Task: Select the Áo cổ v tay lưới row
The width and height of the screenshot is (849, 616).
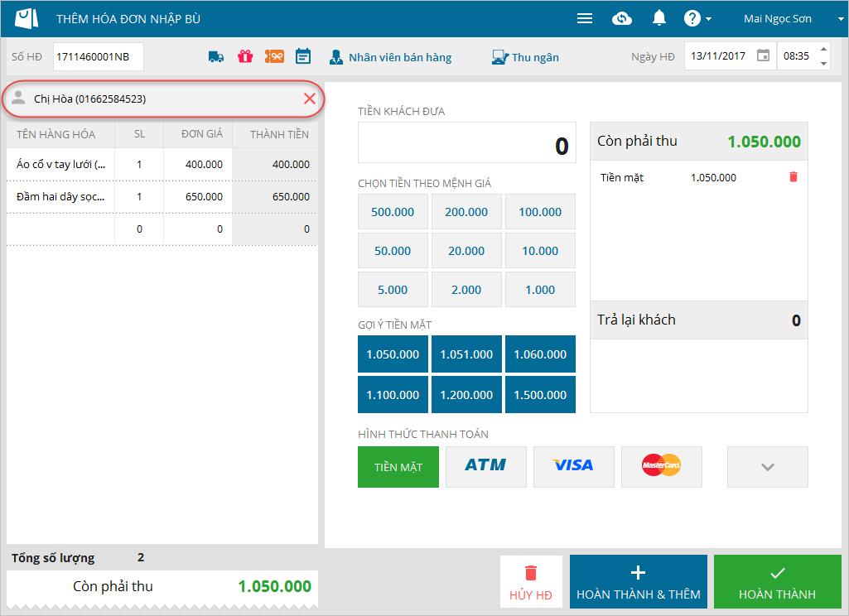Action: click(x=162, y=164)
